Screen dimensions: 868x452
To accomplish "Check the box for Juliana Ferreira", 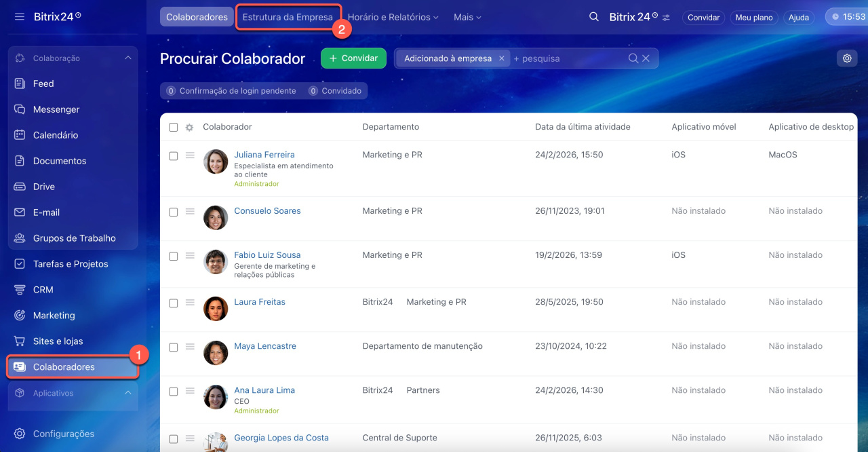I will click(174, 156).
